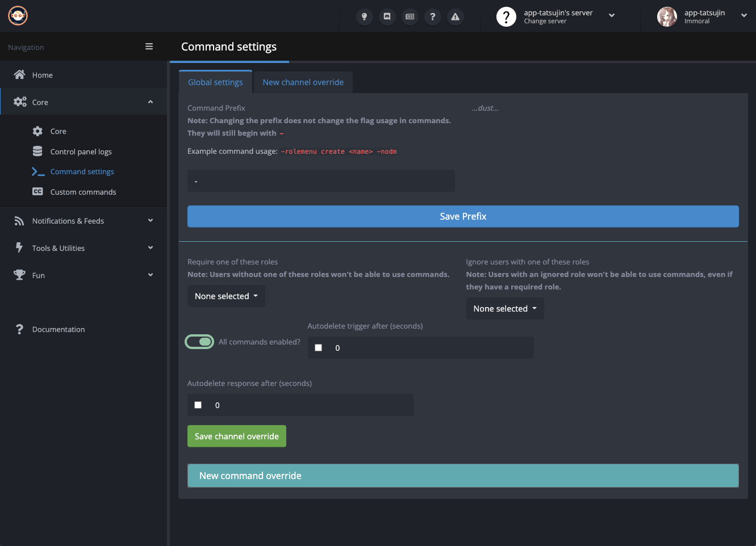Click the command prefix input field
This screenshot has height=546, width=756.
tap(321, 181)
